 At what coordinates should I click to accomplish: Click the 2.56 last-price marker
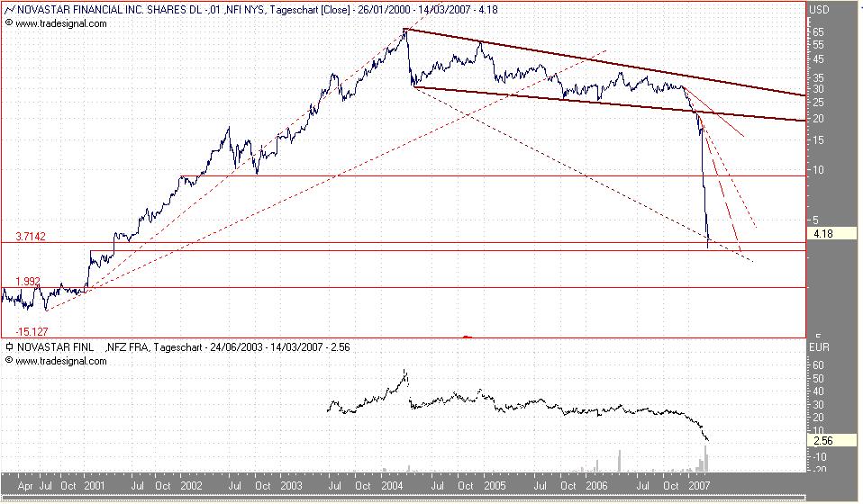(831, 440)
